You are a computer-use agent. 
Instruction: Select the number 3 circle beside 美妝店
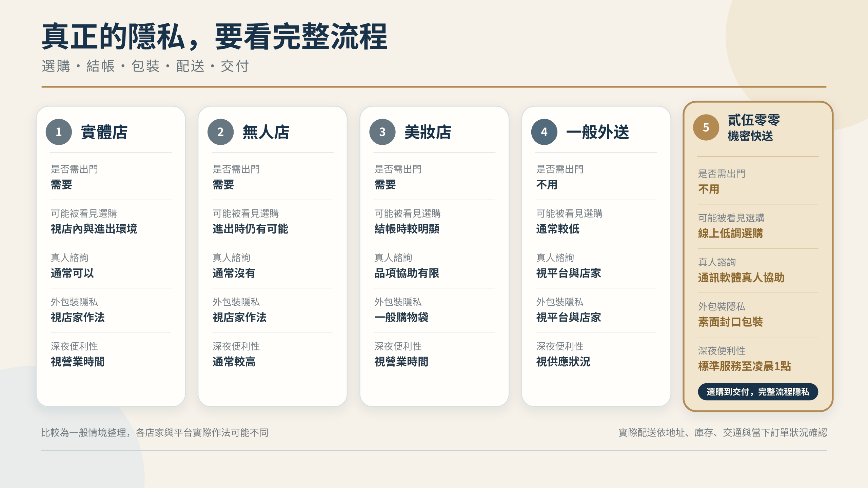(x=382, y=132)
